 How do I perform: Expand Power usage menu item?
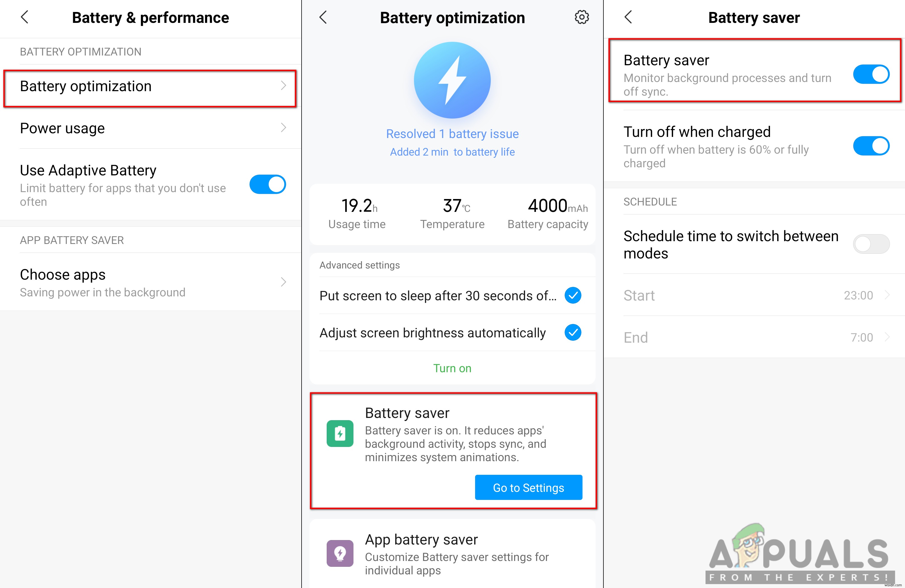(150, 129)
